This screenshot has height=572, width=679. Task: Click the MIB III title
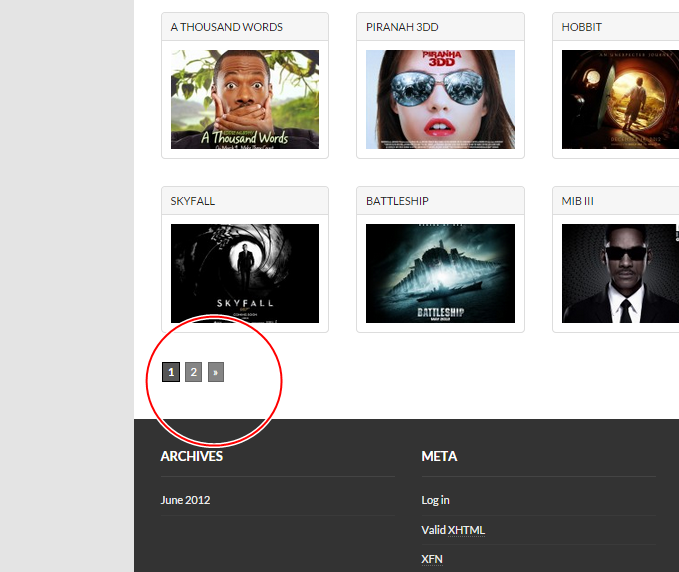click(x=577, y=201)
